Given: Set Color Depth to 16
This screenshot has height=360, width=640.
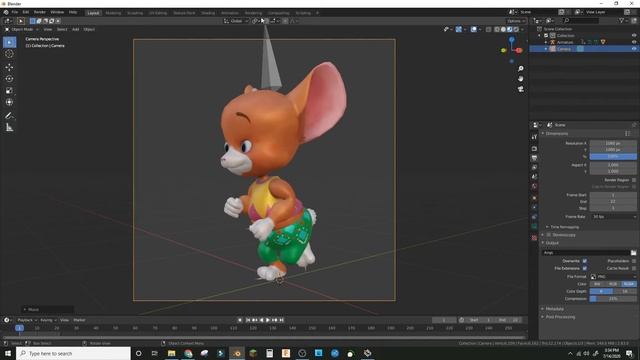Looking at the screenshot, I should (x=625, y=291).
